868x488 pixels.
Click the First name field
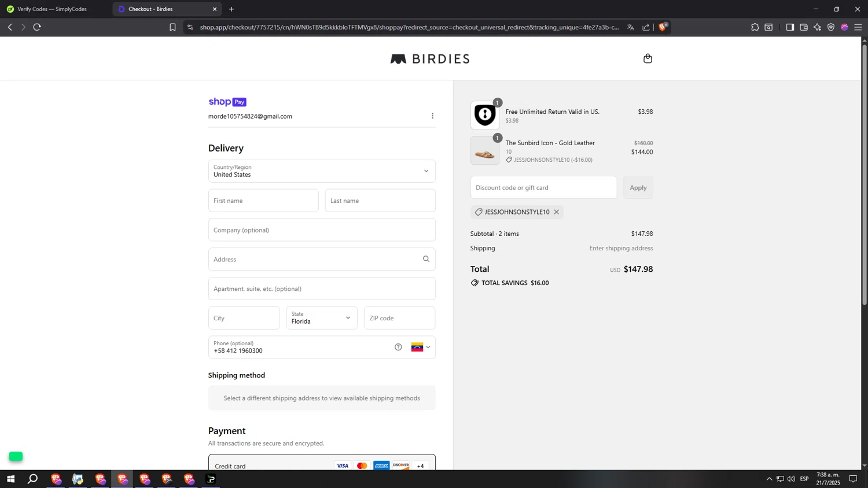(263, 201)
